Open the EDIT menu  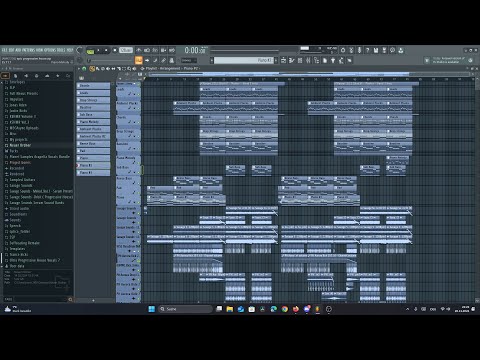coord(11,50)
